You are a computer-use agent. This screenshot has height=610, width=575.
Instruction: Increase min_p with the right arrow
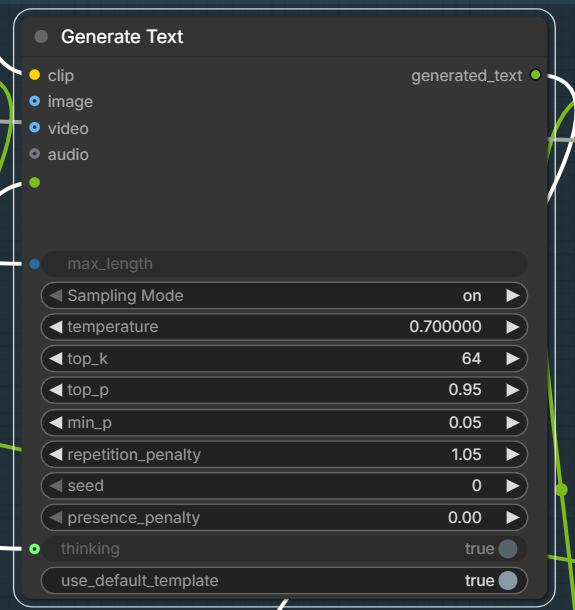pos(513,422)
